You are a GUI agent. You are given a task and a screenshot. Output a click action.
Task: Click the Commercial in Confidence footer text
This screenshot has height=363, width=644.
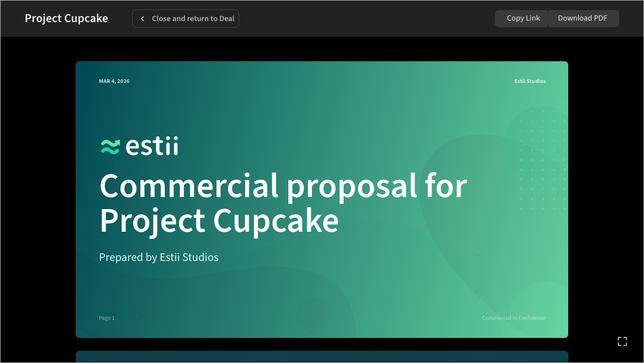pyautogui.click(x=513, y=318)
